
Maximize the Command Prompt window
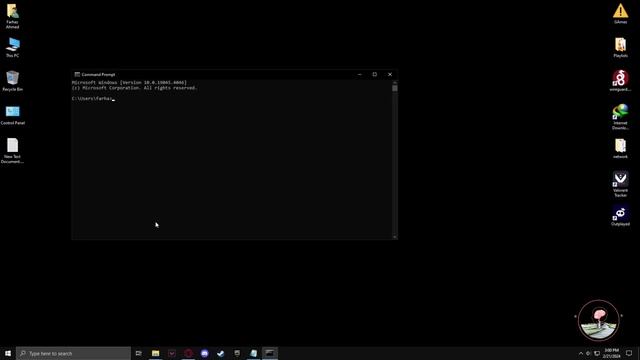point(375,74)
